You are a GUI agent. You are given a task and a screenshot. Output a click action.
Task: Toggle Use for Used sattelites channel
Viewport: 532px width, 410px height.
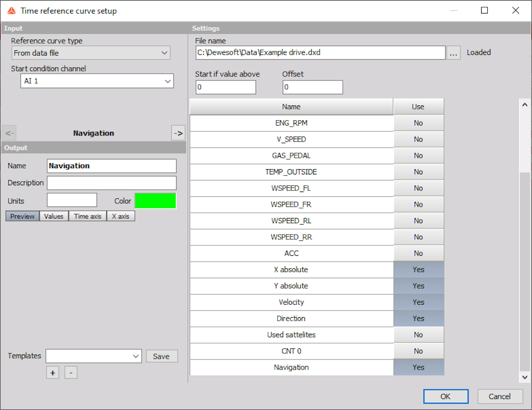point(418,334)
